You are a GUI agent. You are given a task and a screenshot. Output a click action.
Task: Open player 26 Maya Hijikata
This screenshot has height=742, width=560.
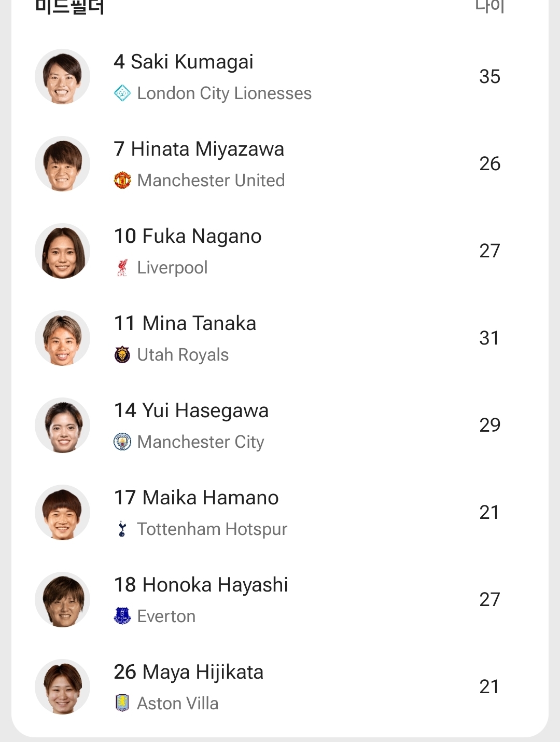pyautogui.click(x=188, y=672)
